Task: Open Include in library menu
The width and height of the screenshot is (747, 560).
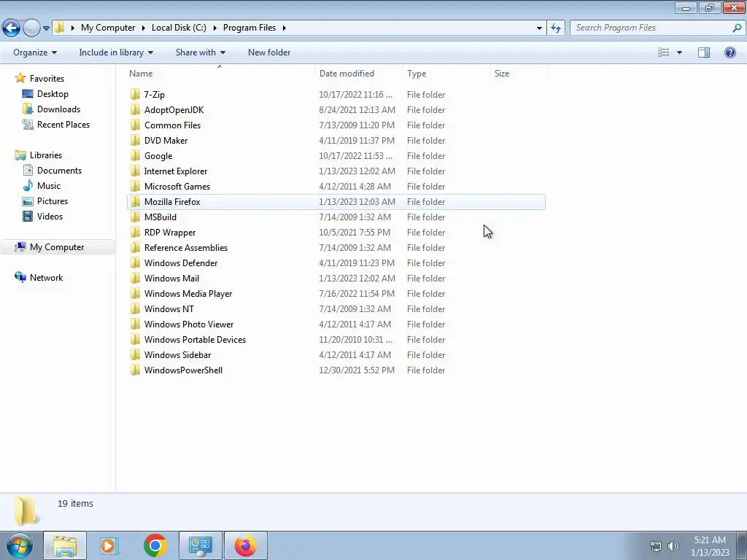Action: click(x=116, y=52)
